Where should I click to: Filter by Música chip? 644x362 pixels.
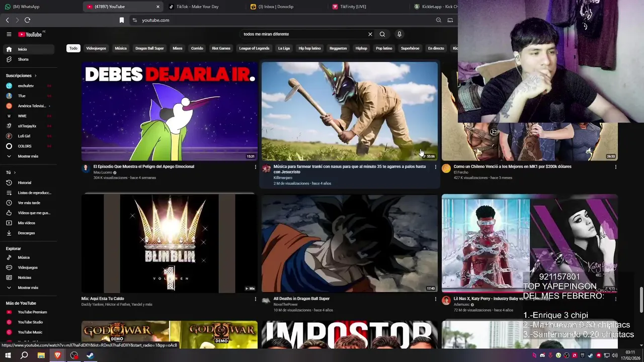point(121,48)
